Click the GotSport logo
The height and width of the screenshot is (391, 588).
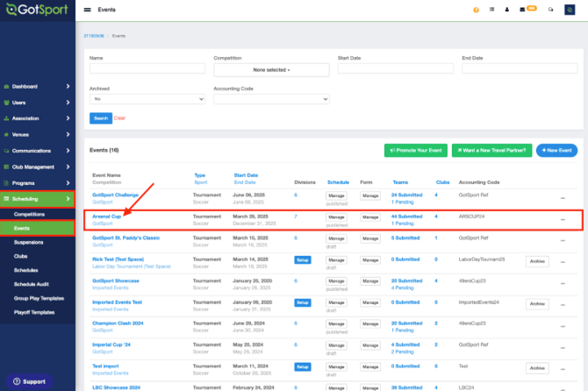(37, 10)
